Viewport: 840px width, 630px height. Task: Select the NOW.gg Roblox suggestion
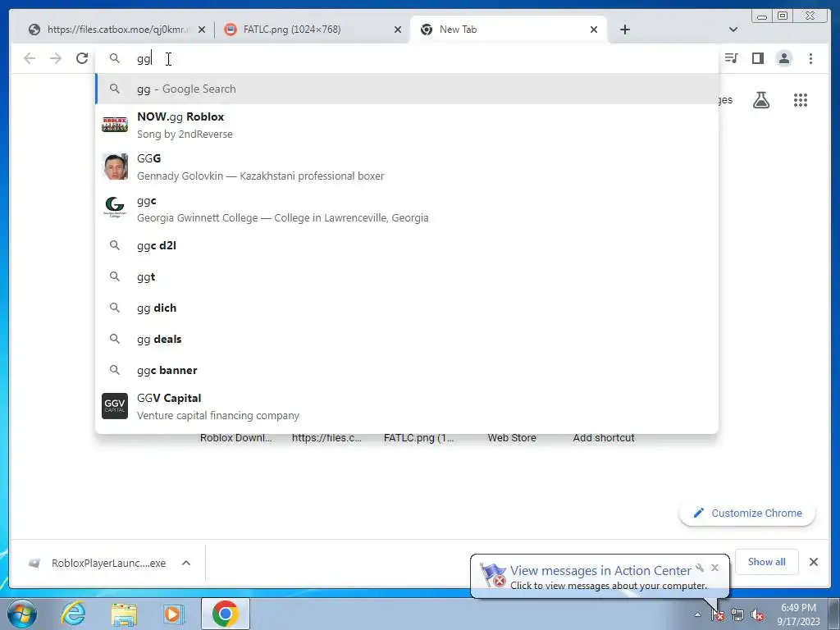click(407, 125)
